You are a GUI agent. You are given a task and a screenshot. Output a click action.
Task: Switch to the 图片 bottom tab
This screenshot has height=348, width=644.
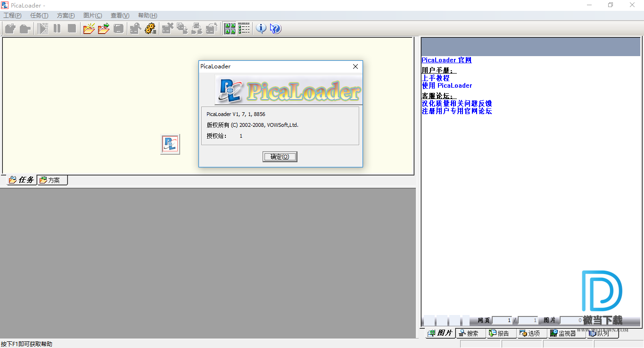pyautogui.click(x=441, y=333)
